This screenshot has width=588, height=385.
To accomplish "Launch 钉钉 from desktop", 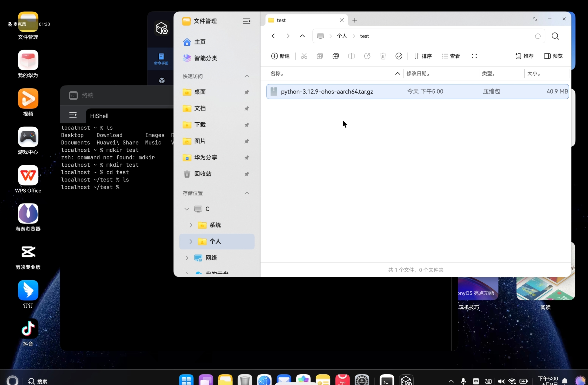I will click(x=28, y=294).
